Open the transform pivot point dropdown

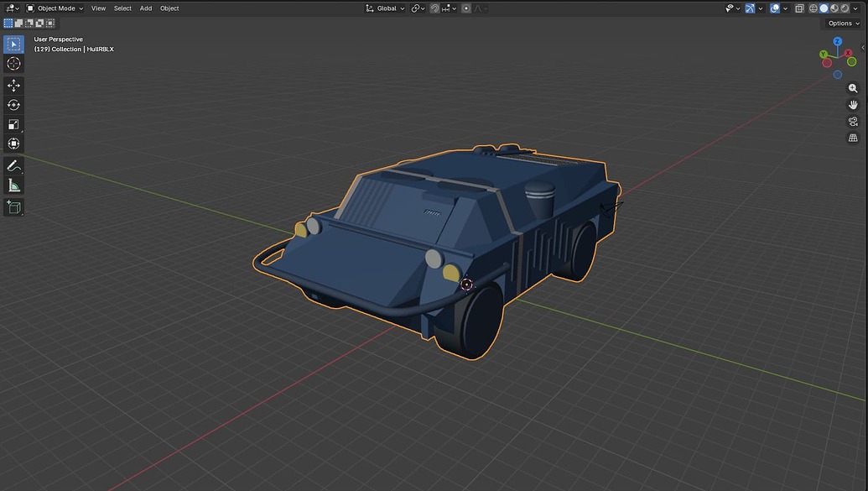[x=418, y=8]
